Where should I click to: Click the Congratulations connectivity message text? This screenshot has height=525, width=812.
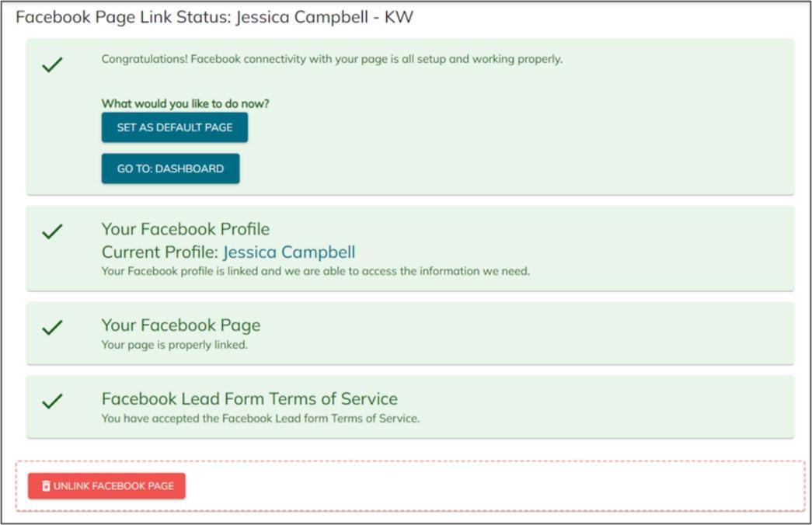pos(332,59)
